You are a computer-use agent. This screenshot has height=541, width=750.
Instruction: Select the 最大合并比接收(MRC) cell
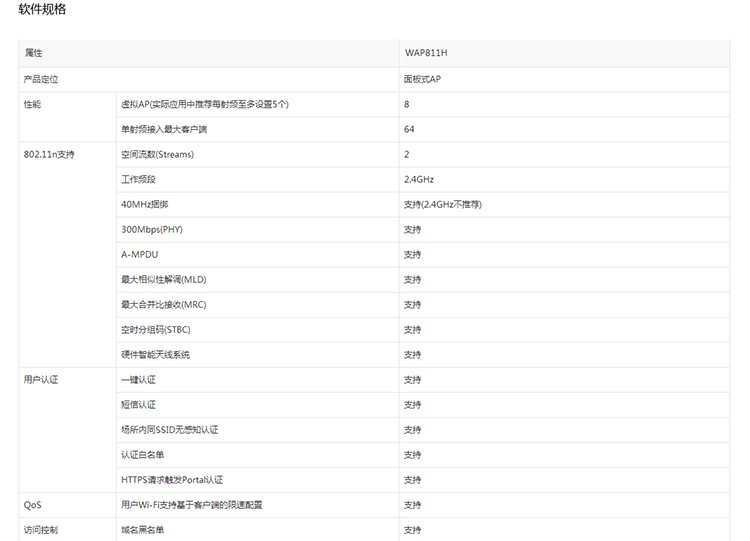coord(257,305)
